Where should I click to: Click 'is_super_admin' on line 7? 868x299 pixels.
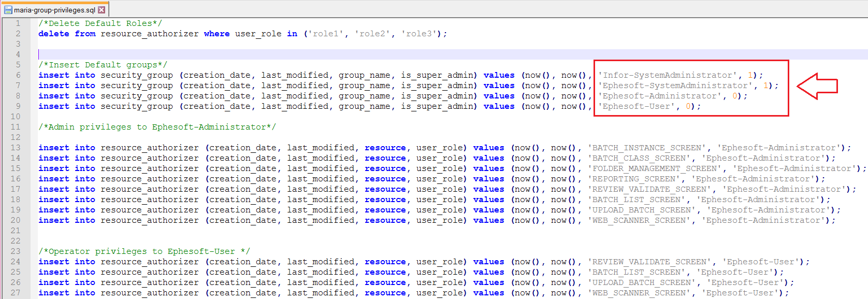(x=437, y=86)
